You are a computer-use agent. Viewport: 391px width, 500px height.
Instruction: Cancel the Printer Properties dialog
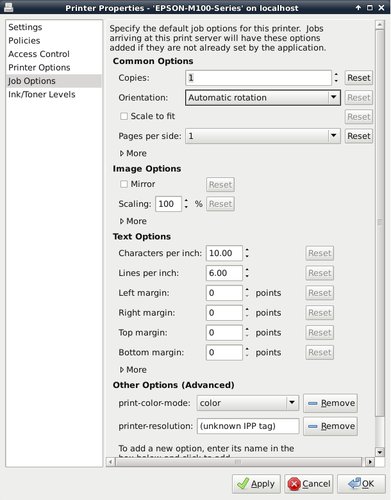309,484
